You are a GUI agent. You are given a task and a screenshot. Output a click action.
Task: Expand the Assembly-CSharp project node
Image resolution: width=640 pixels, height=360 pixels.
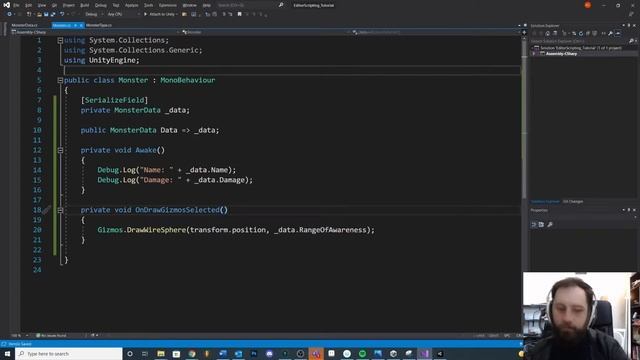[x=533, y=54]
